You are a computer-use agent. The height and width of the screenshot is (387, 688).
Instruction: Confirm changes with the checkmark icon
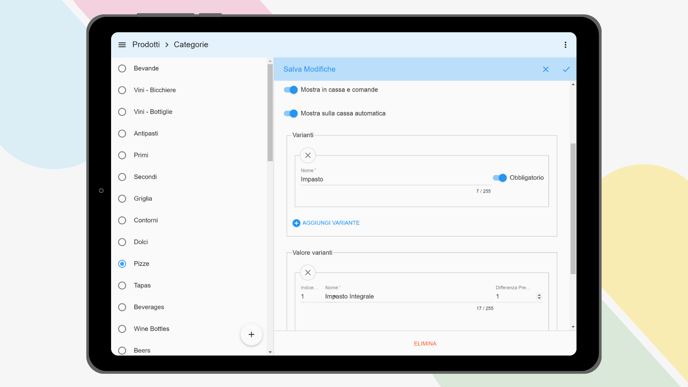tap(566, 69)
